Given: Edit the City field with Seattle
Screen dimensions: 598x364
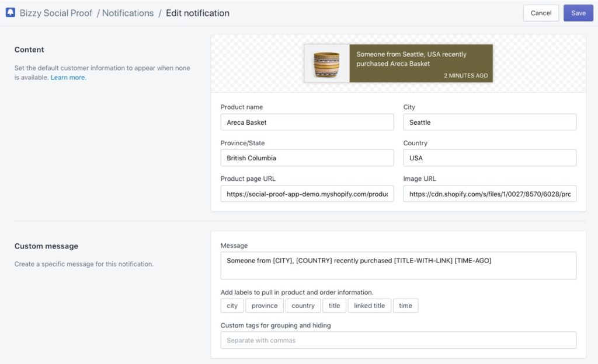Looking at the screenshot, I should click(490, 123).
